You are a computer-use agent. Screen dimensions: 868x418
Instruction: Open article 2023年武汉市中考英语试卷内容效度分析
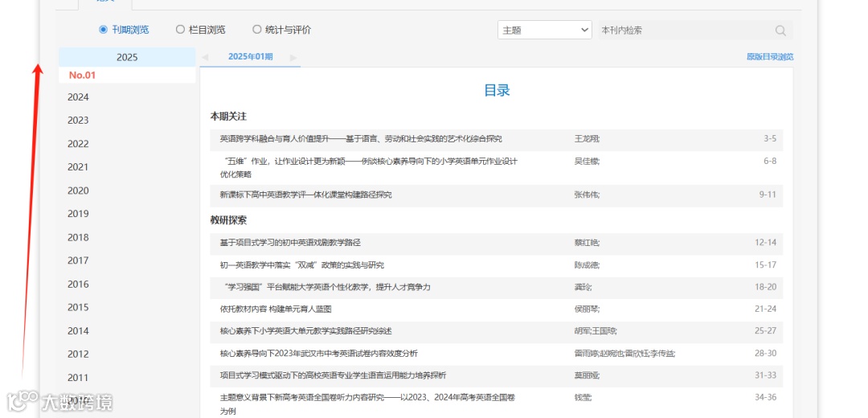pyautogui.click(x=319, y=353)
